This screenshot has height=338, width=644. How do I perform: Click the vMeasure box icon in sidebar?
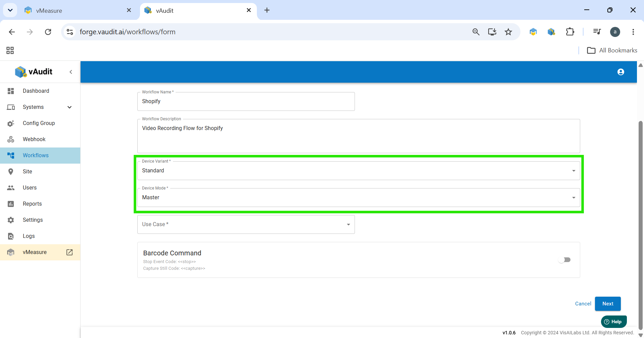click(11, 252)
